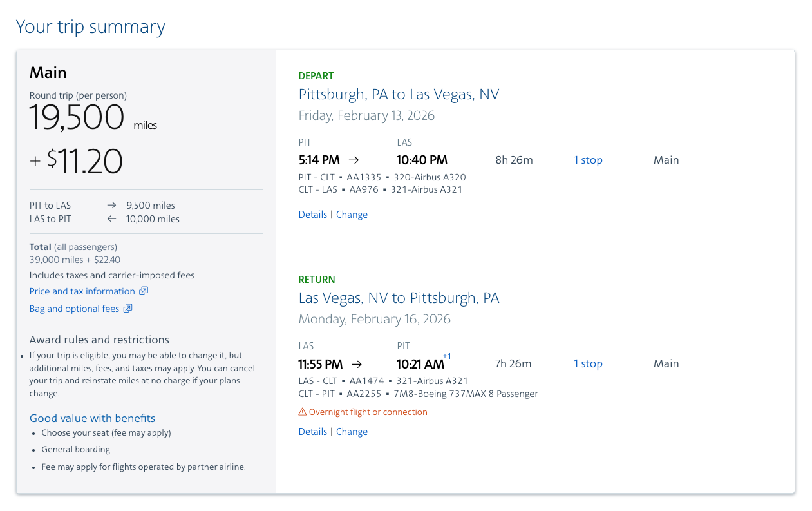Open Details for the departing Pittsburgh flight

312,214
